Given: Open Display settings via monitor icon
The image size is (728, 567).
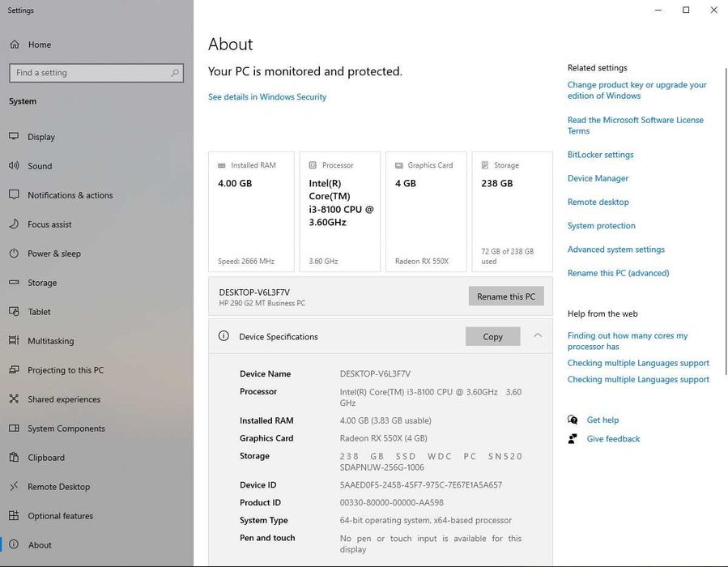Looking at the screenshot, I should pyautogui.click(x=14, y=137).
